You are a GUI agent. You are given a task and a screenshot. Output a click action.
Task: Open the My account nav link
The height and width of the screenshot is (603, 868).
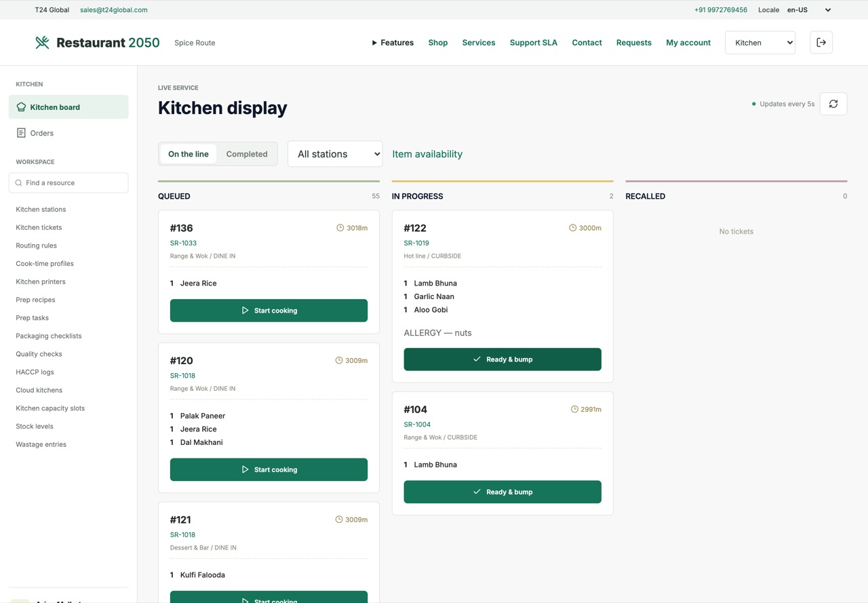pos(688,43)
